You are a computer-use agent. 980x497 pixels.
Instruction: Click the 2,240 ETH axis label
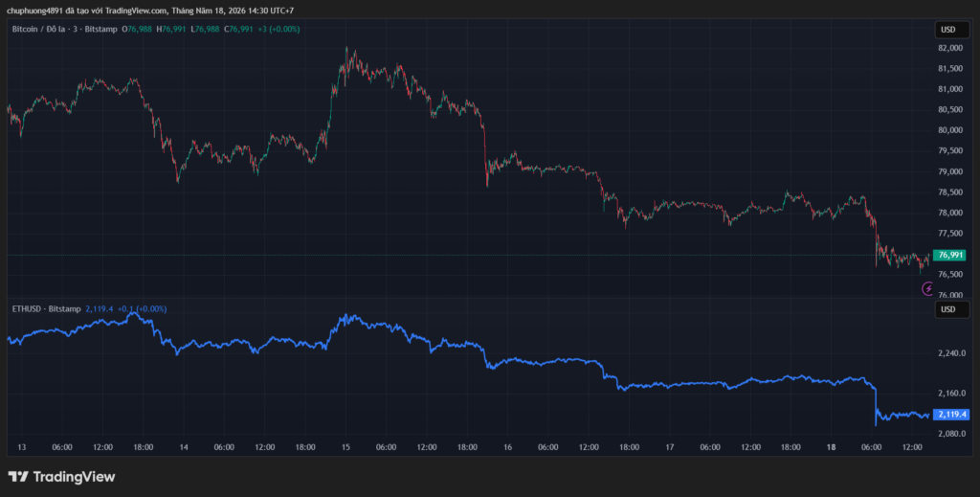pos(948,353)
